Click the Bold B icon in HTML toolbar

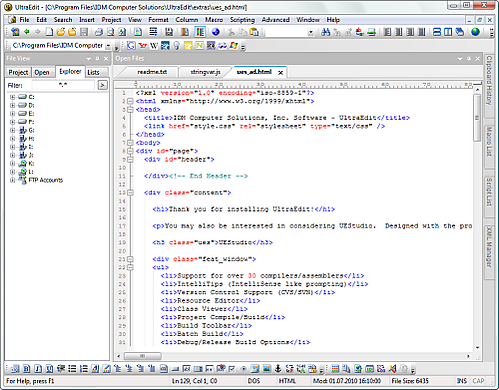tap(27, 369)
